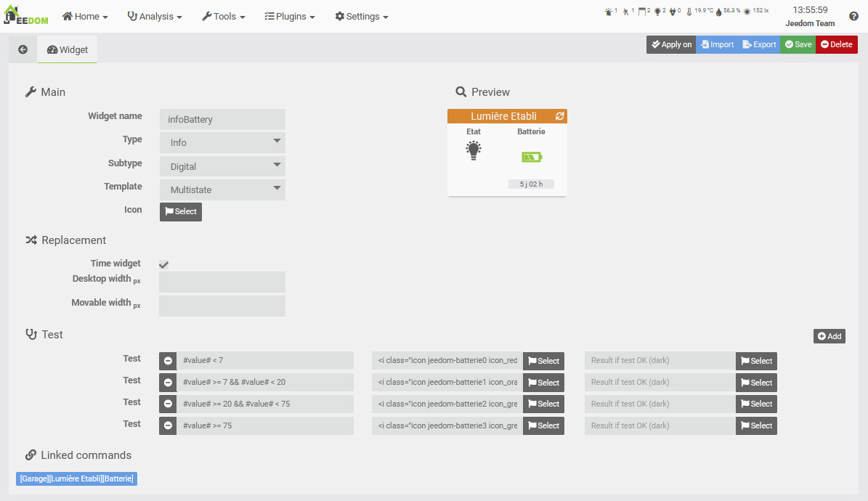Click the Jeedom logo
868x501 pixels.
click(x=26, y=15)
